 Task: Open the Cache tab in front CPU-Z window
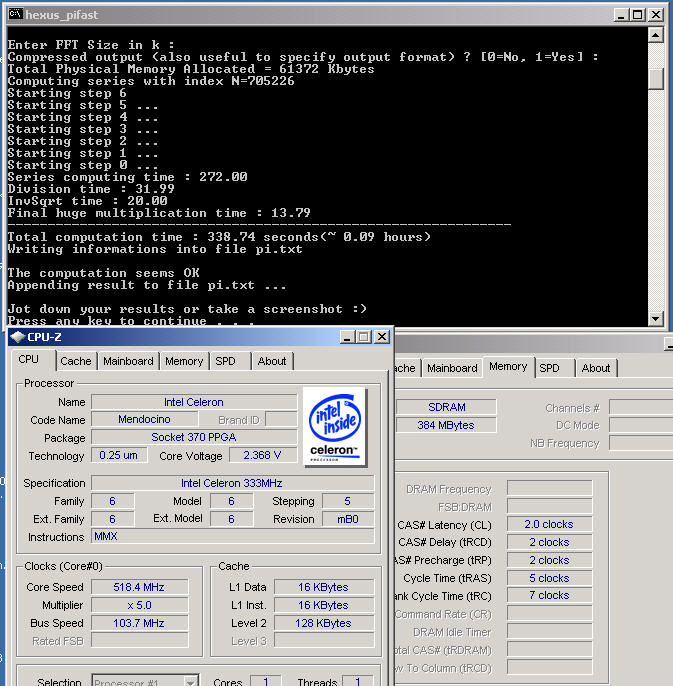[x=76, y=361]
